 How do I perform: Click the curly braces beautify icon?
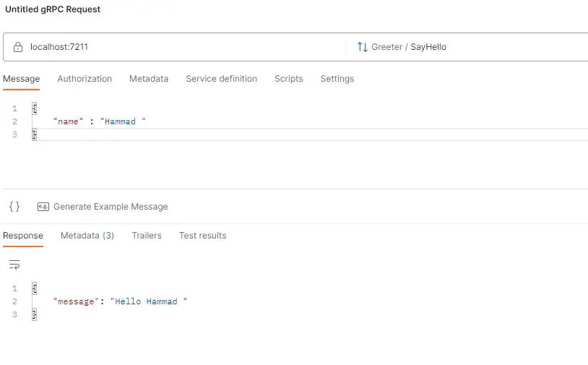[x=14, y=207]
